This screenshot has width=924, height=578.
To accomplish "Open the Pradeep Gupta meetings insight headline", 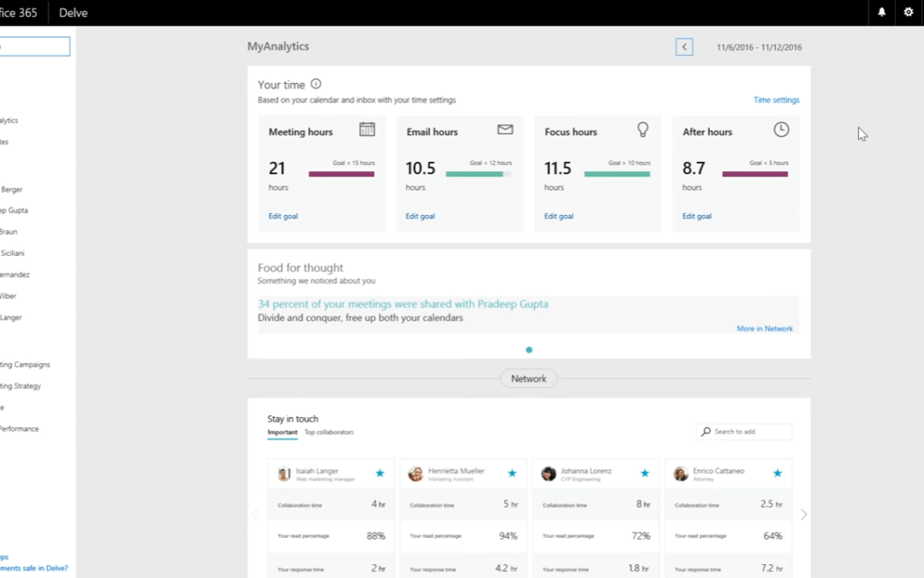I will click(x=403, y=304).
